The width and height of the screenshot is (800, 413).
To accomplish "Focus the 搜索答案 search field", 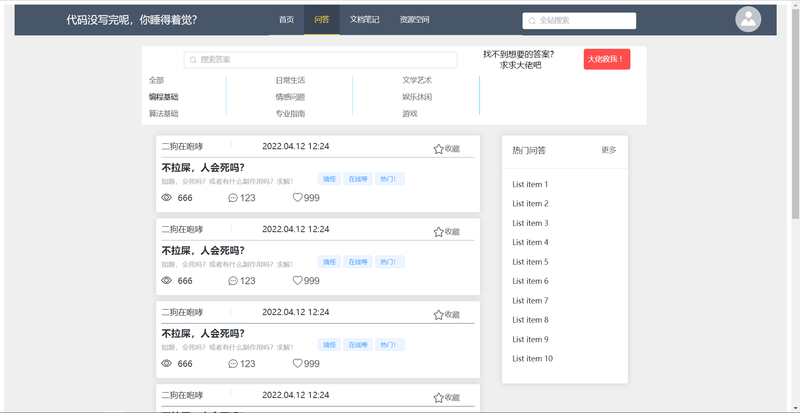I will (320, 60).
